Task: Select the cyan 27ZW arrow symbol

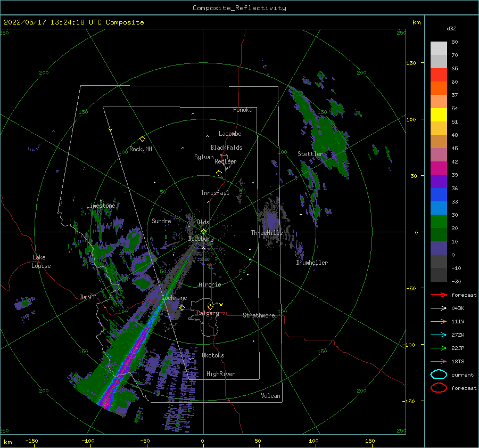Action: point(439,335)
